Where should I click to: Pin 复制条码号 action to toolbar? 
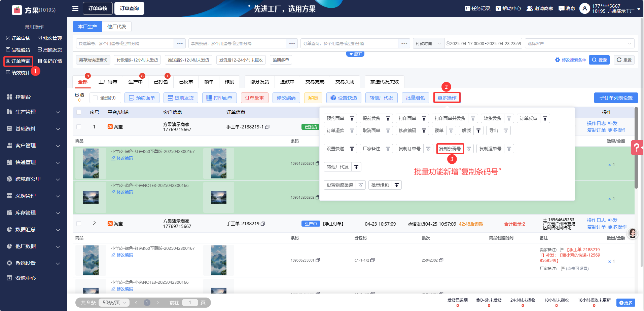tap(469, 149)
